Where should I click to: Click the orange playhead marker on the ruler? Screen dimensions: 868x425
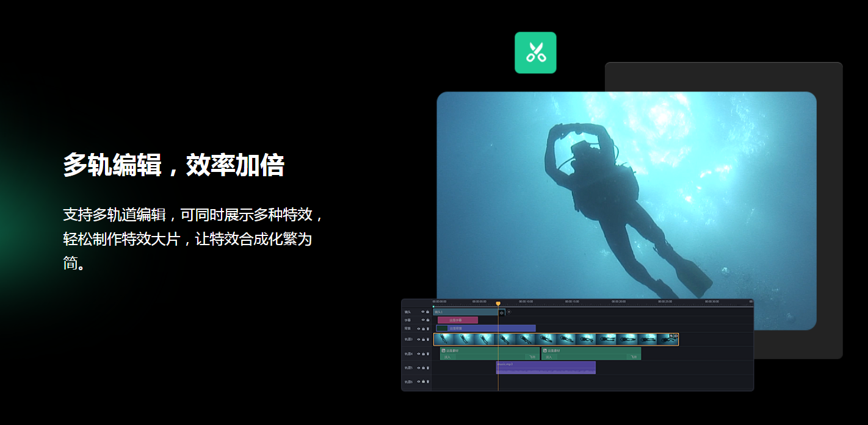tap(498, 303)
